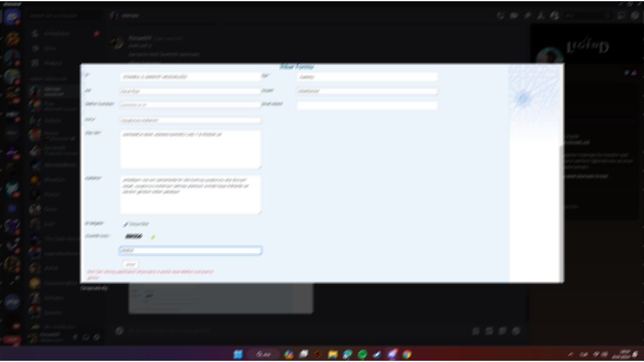Click the green refresh captcha icon

(x=153, y=237)
